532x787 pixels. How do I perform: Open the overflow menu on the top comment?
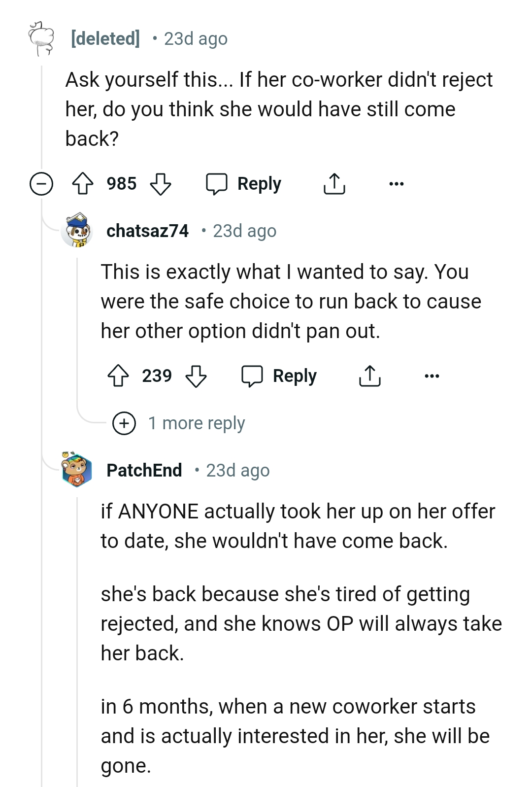click(x=396, y=183)
